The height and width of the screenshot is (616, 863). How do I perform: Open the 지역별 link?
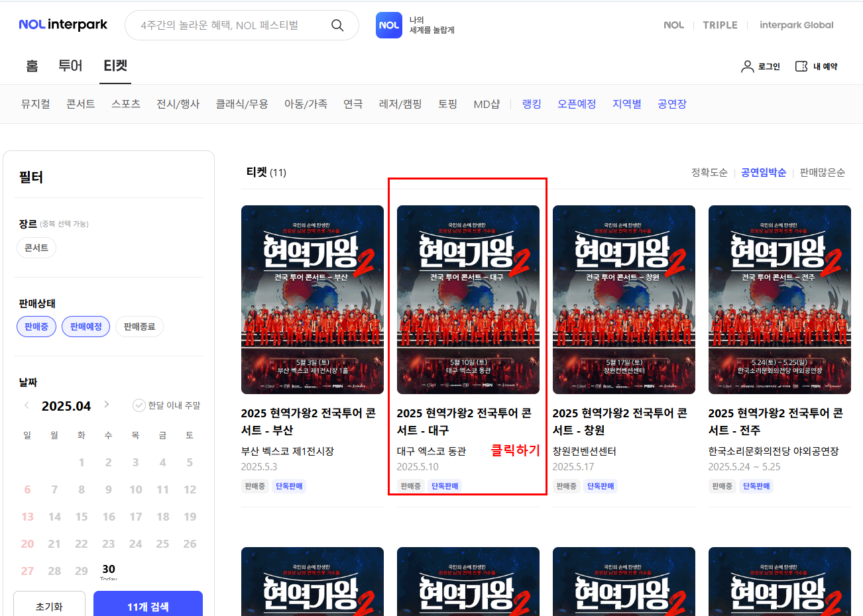coord(627,104)
